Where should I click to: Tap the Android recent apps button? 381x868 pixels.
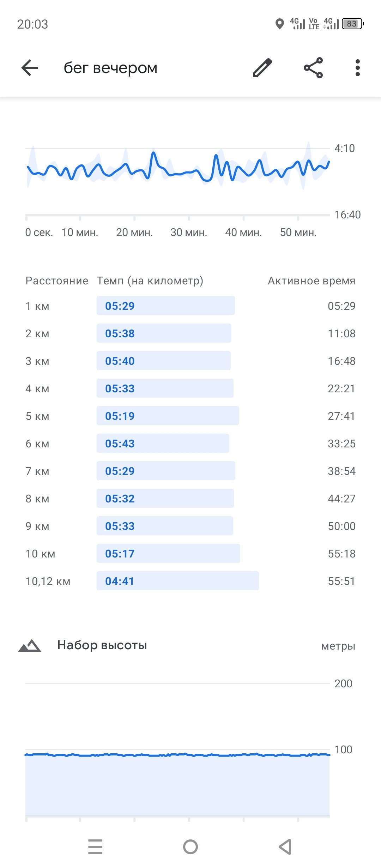[x=95, y=847]
